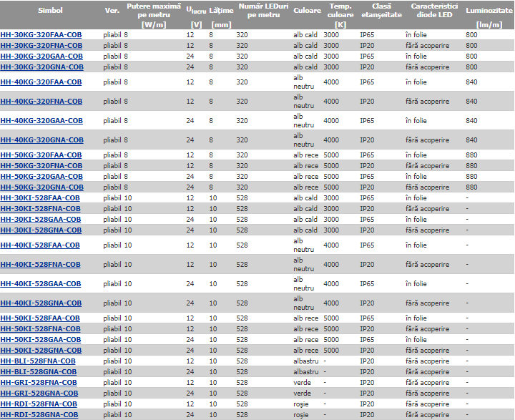Click 'pliabil 8' in HH-50KG-320GAA-COB row
515x420 pixels.
coord(115,177)
